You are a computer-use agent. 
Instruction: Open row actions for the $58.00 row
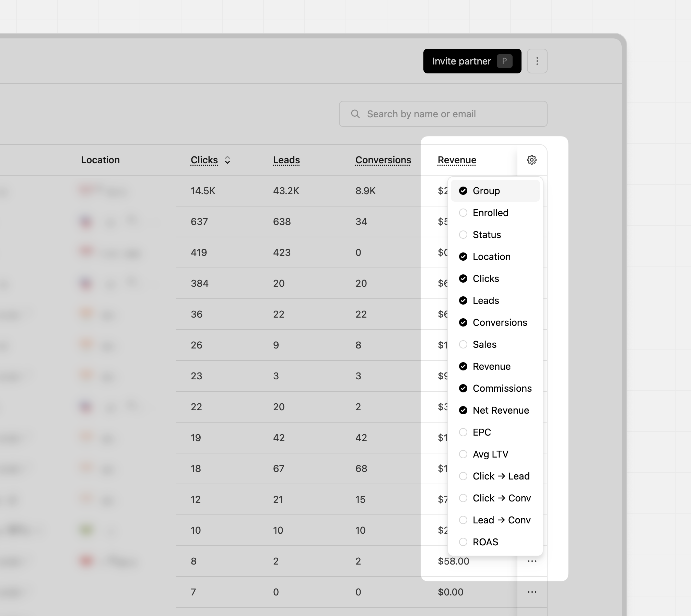click(x=532, y=561)
